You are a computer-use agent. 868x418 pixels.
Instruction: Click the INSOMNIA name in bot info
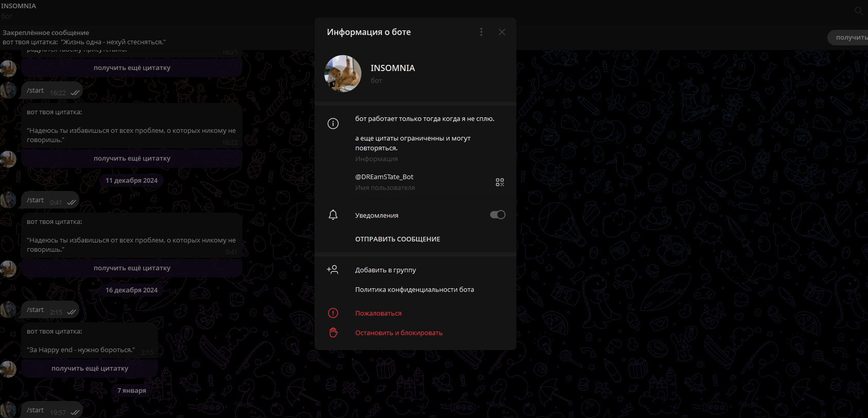393,68
